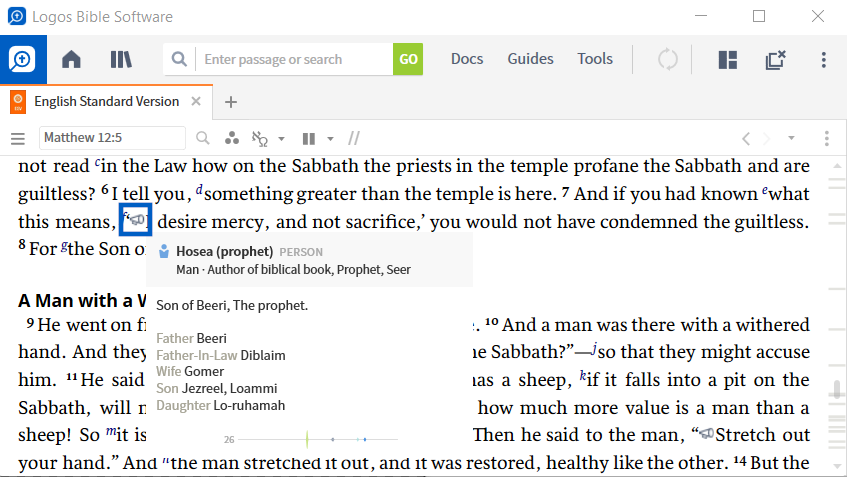This screenshot has height=477, width=847.
Task: Switch to English Standard Version tab
Action: click(106, 102)
